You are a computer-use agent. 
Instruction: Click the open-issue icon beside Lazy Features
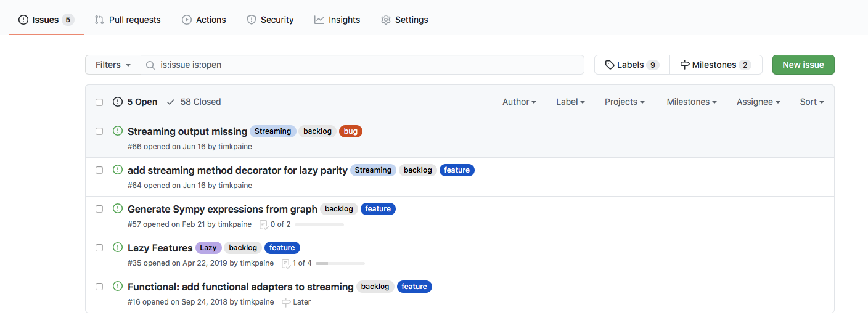(x=118, y=247)
